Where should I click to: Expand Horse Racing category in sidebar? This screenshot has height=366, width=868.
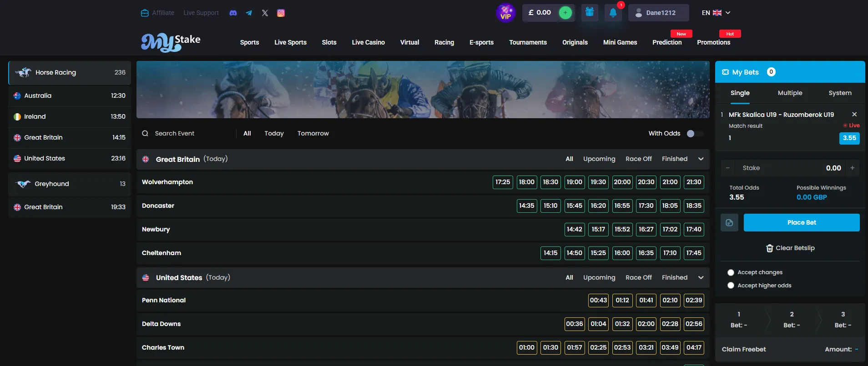[x=70, y=73]
